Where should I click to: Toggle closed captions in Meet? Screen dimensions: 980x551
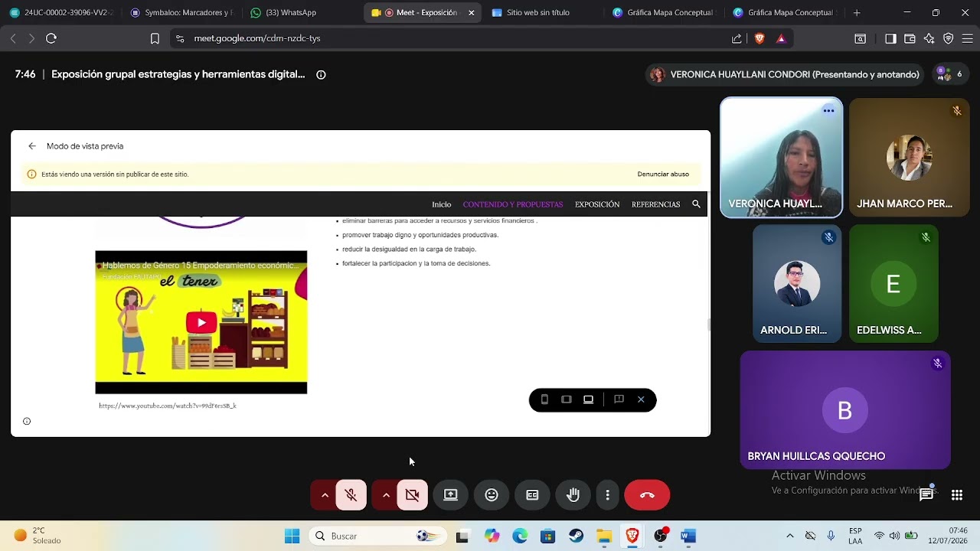click(532, 495)
